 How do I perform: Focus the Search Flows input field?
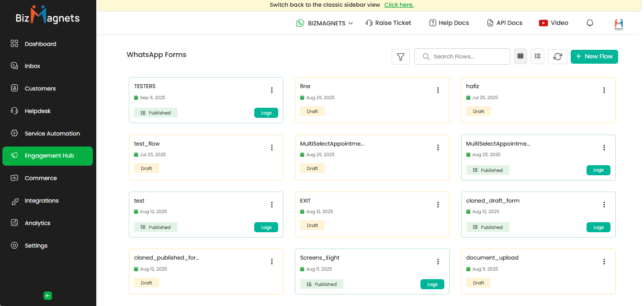[x=467, y=57]
